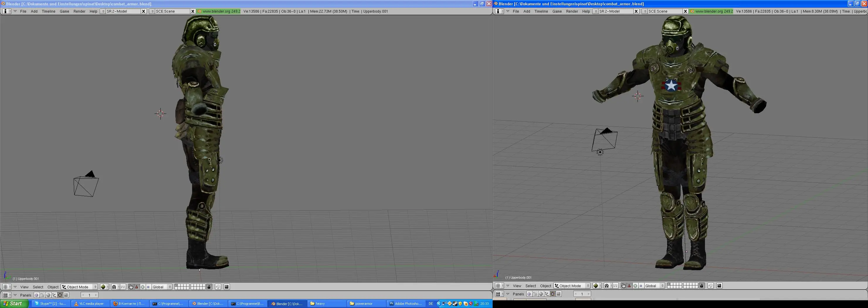
Task: Open window type selector in right 3D header
Action: (x=499, y=286)
